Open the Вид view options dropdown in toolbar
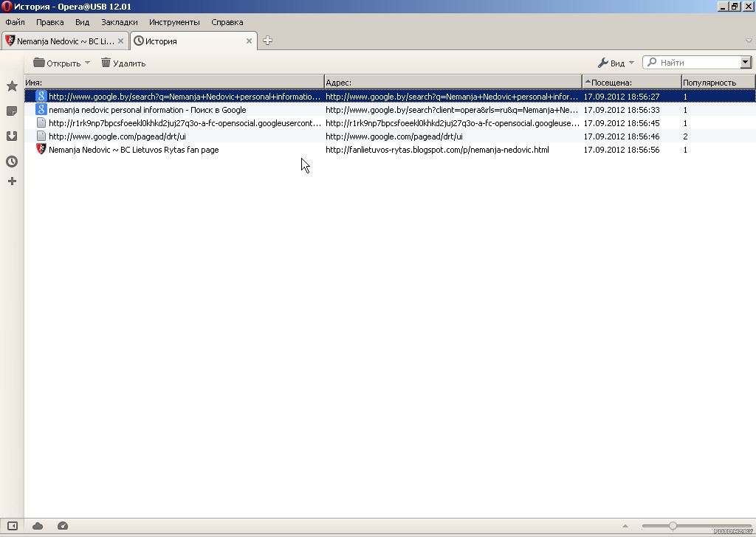Screen dimensions: 756x537 616,63
